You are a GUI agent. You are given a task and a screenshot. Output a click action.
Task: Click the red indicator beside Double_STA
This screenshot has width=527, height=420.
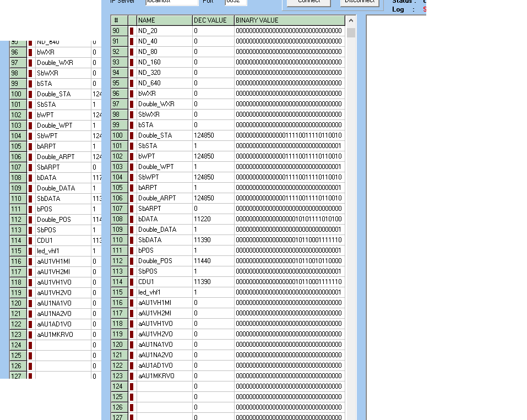point(132,135)
